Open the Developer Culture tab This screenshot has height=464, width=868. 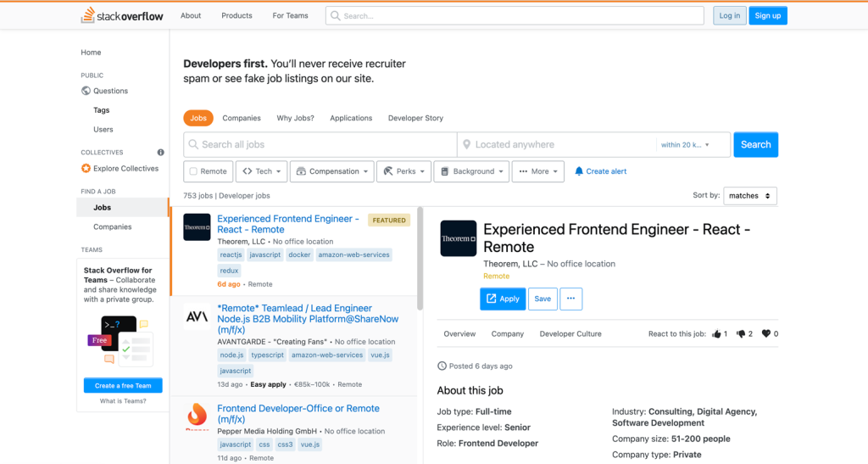coord(570,334)
